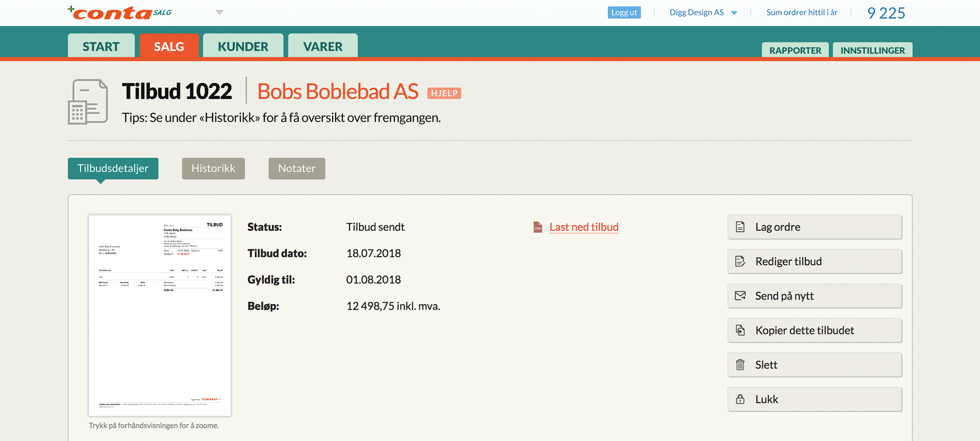Click the trash can icon in Slett
Screen dimensions: 980x441
pyautogui.click(x=740, y=365)
